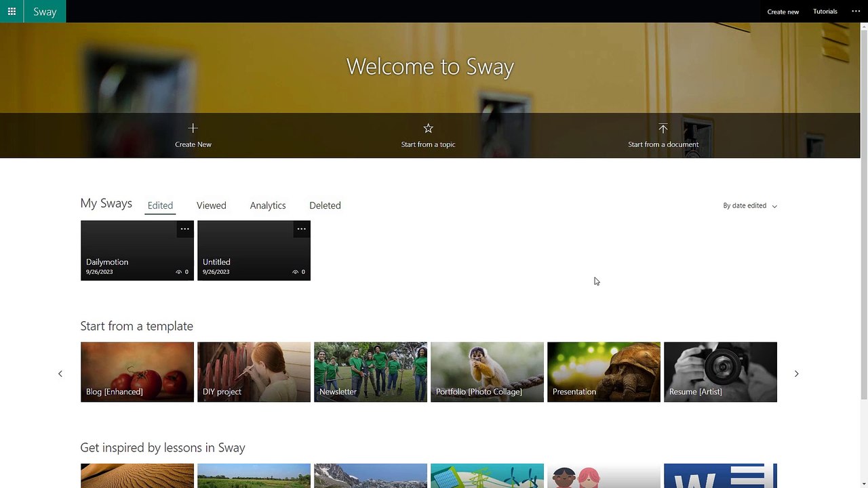Open the snowy mountain lesson thumbnail
This screenshot has height=488, width=868.
coord(370,476)
